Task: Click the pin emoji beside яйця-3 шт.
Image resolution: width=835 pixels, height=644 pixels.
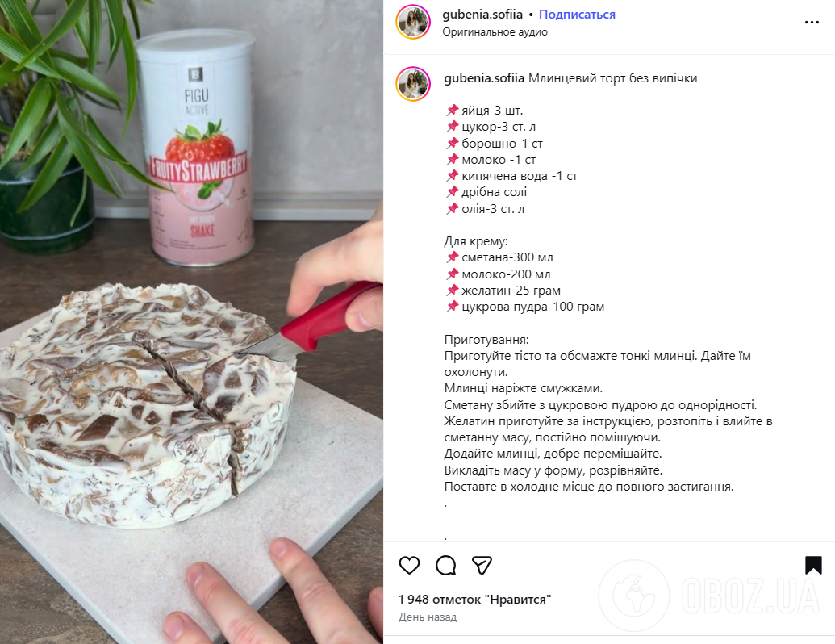Action: [452, 111]
